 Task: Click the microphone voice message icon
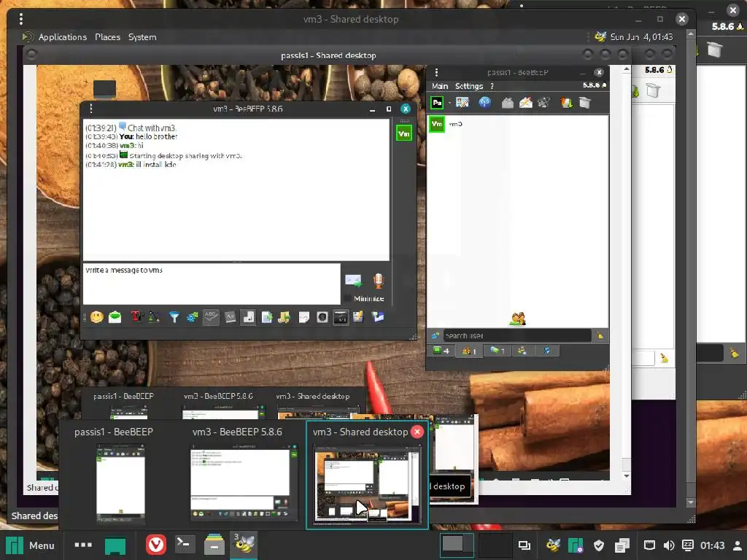click(379, 281)
